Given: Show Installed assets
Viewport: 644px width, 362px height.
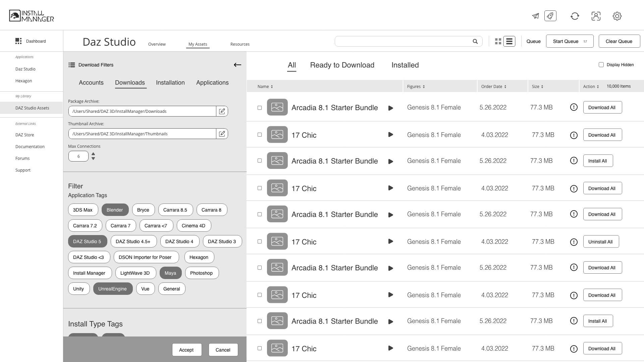Looking at the screenshot, I should point(405,65).
